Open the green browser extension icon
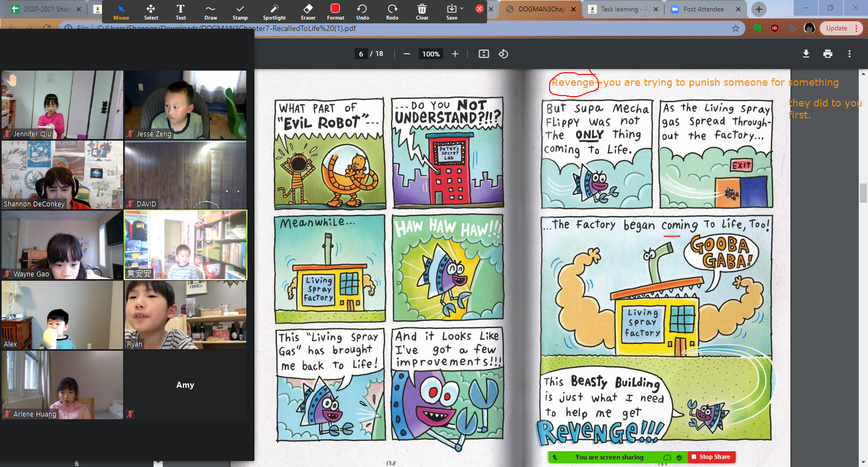The width and height of the screenshot is (868, 467). coord(758,28)
